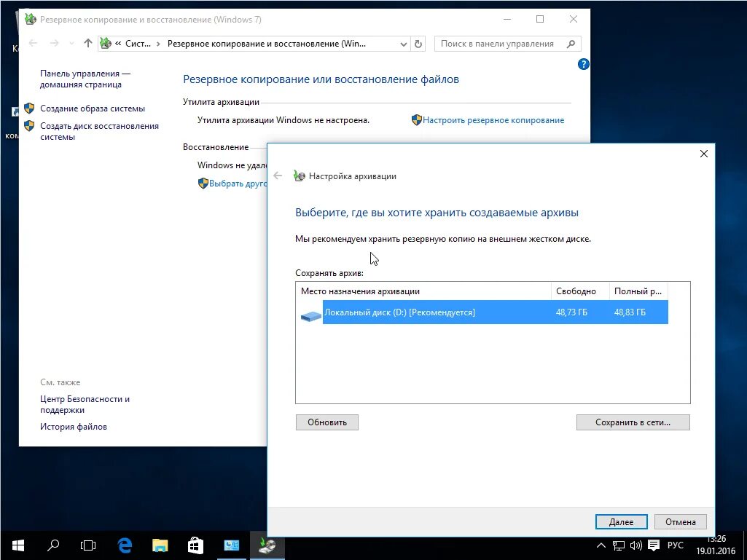
Task: Expand the double-chevron breadcrumb overflow
Action: click(x=118, y=44)
